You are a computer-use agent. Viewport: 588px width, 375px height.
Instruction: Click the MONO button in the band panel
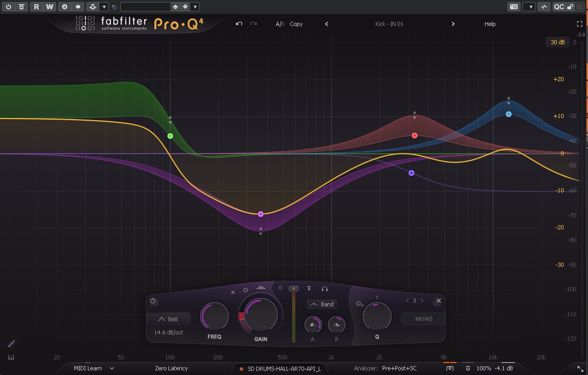coord(423,319)
